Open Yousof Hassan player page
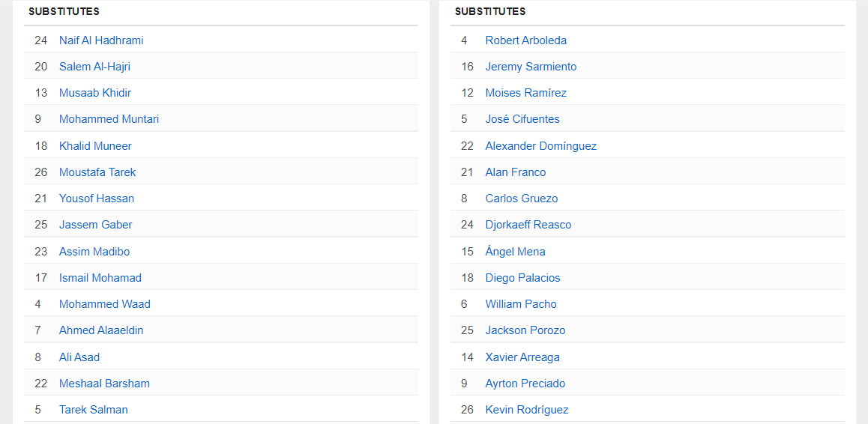The width and height of the screenshot is (868, 424). pos(97,199)
